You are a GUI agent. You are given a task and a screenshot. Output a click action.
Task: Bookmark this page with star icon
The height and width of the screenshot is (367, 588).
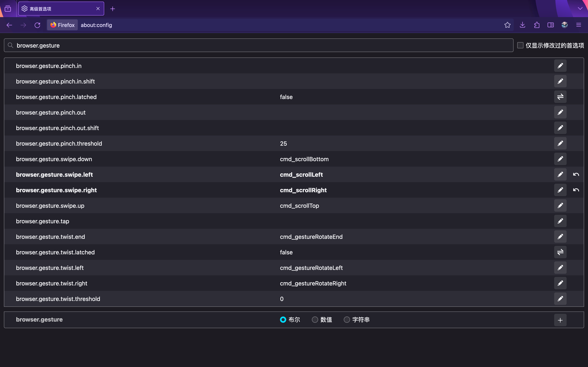[x=507, y=25]
